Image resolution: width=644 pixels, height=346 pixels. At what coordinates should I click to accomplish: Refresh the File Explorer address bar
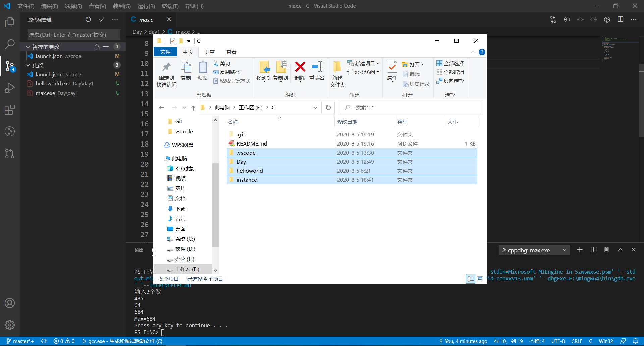(328, 108)
